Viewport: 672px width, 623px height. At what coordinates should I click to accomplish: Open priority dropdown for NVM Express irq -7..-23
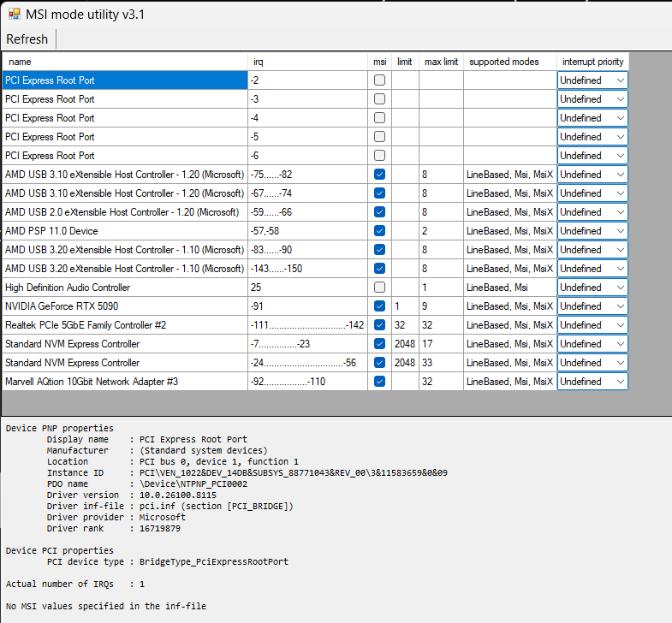click(592, 344)
